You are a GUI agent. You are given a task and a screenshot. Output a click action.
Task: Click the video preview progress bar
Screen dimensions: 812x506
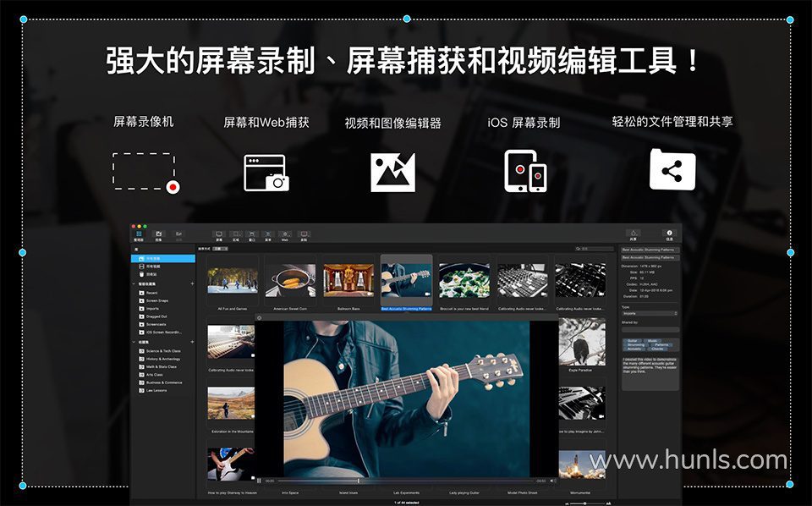pyautogui.click(x=406, y=481)
